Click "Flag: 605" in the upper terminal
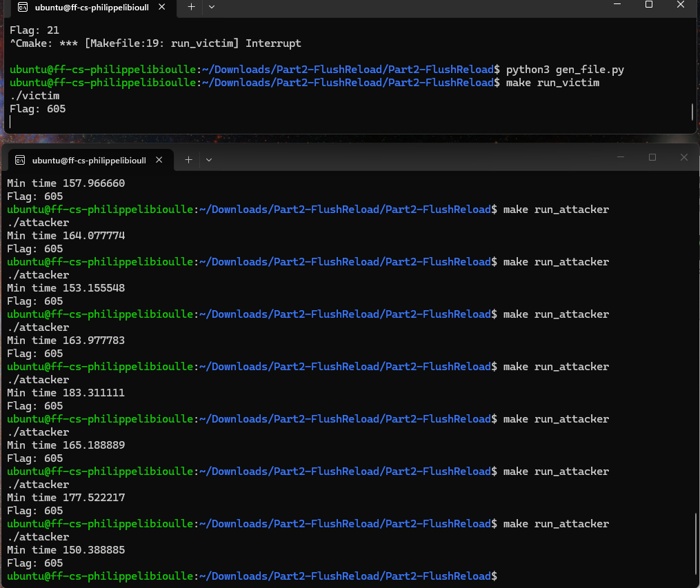 coord(37,109)
